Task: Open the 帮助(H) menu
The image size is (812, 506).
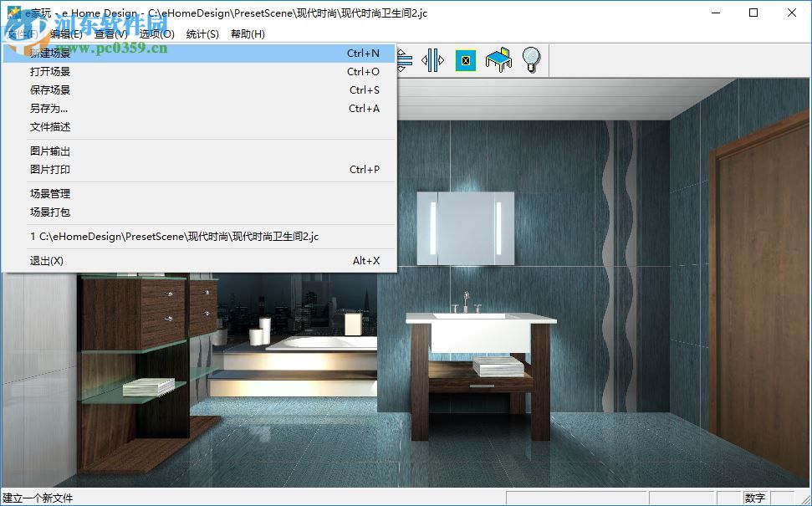Action: 248,34
